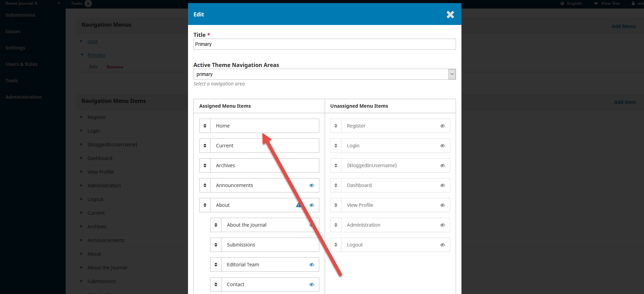Click the globe icon next to English
The height and width of the screenshot is (294, 644).
click(562, 3)
